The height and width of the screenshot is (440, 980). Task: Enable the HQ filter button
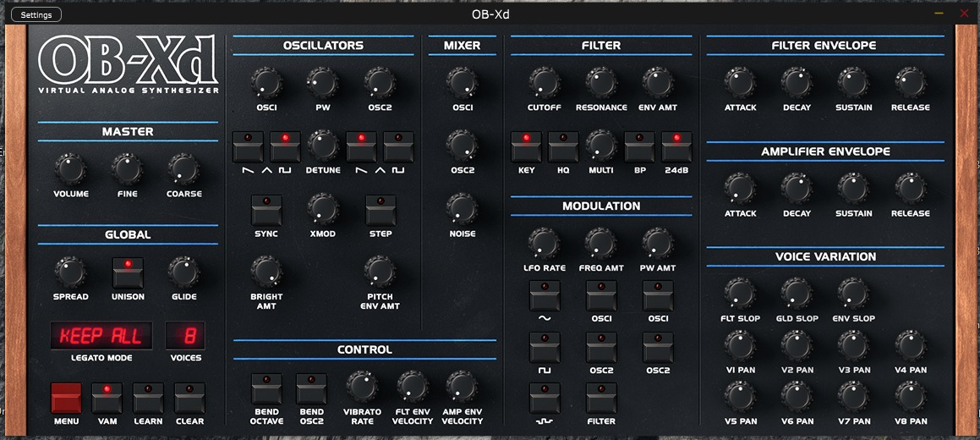(x=563, y=146)
